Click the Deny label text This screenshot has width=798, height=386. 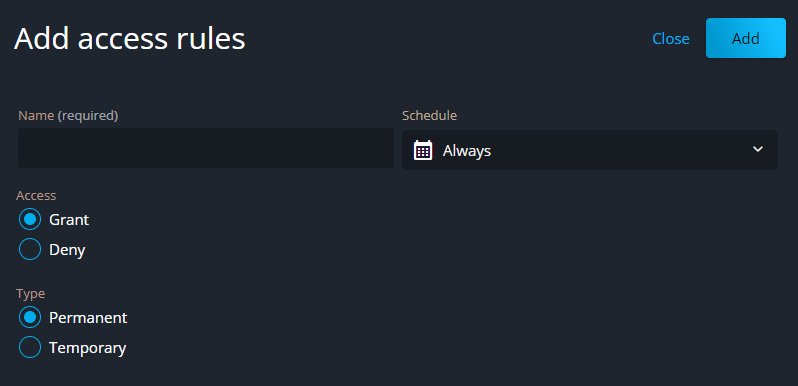67,250
